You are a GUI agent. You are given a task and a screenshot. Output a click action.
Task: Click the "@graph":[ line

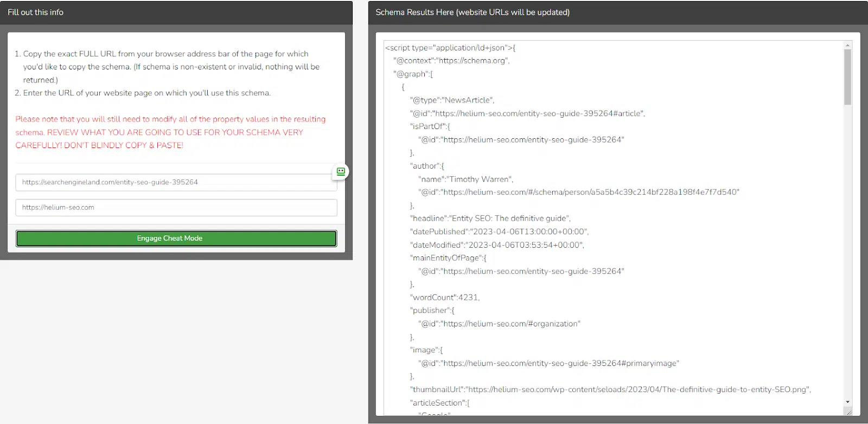click(413, 74)
